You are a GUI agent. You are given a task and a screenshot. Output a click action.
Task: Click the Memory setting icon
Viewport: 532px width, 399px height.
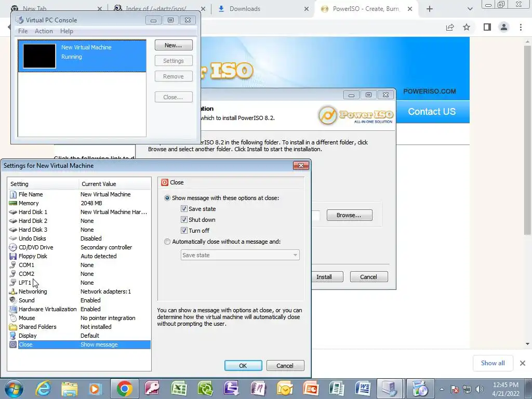click(13, 203)
